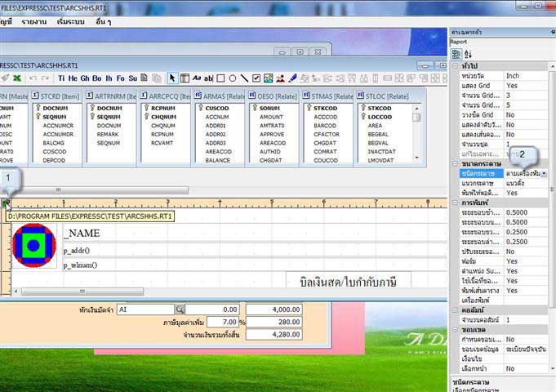Select BARCOD field in STMAS table
This screenshot has width=556, height=392.
(x=325, y=126)
